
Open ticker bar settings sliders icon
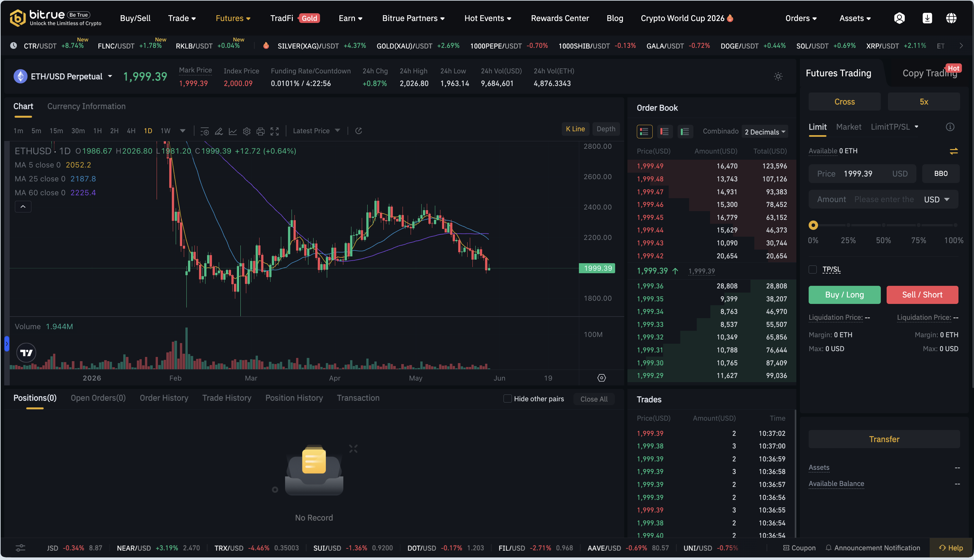point(20,548)
